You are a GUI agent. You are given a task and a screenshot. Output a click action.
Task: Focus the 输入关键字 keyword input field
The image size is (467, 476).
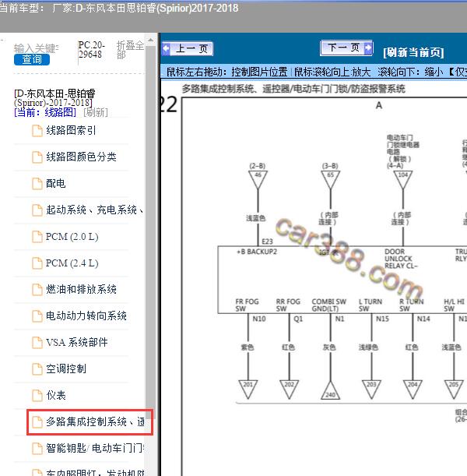pos(37,48)
